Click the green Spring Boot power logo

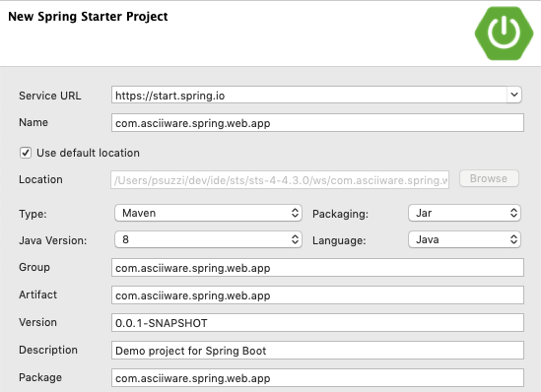504,33
